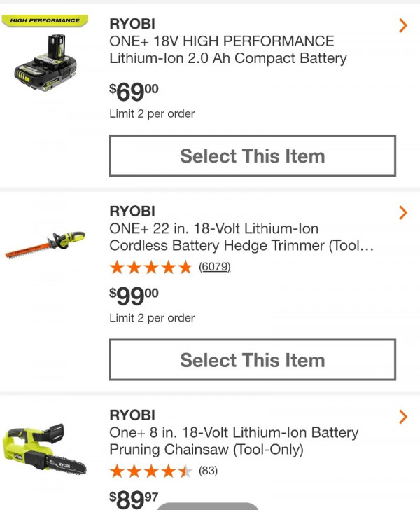Image resolution: width=420 pixels, height=510 pixels.
Task: Click the chainsaw star rating
Action: [150, 471]
